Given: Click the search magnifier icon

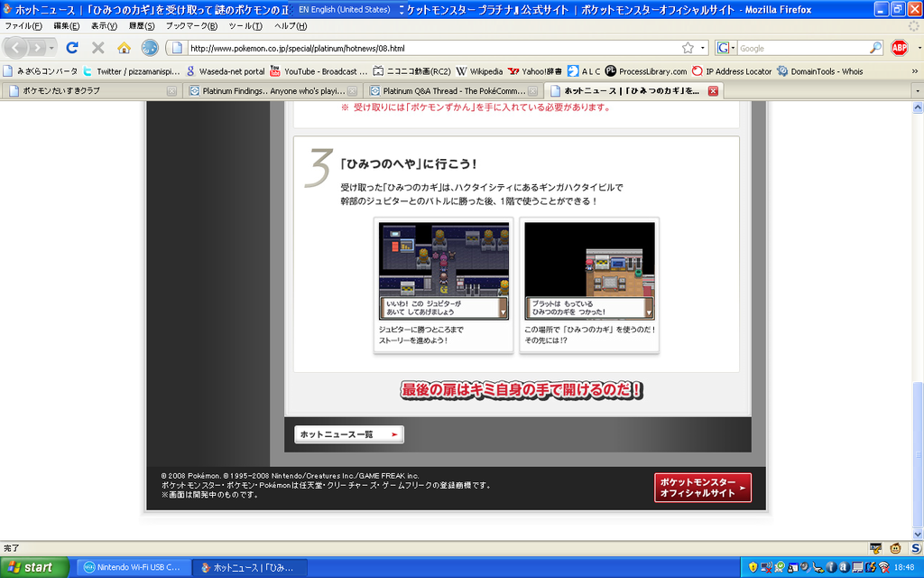Looking at the screenshot, I should tap(875, 48).
